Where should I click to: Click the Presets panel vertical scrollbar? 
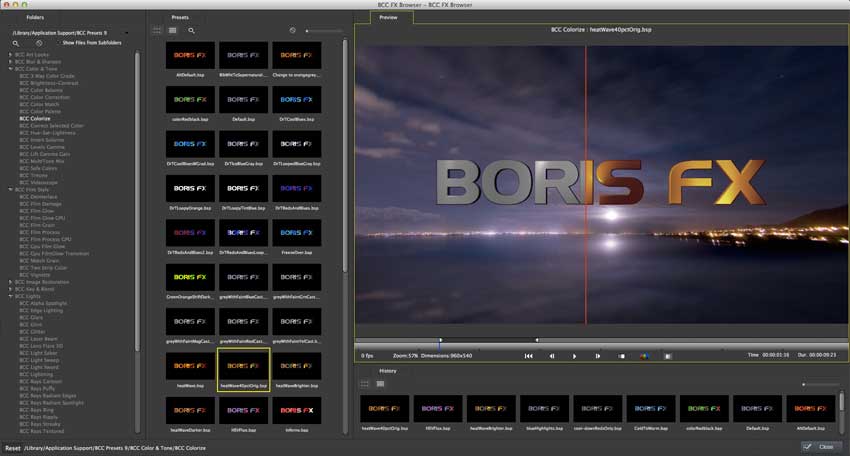[345, 155]
